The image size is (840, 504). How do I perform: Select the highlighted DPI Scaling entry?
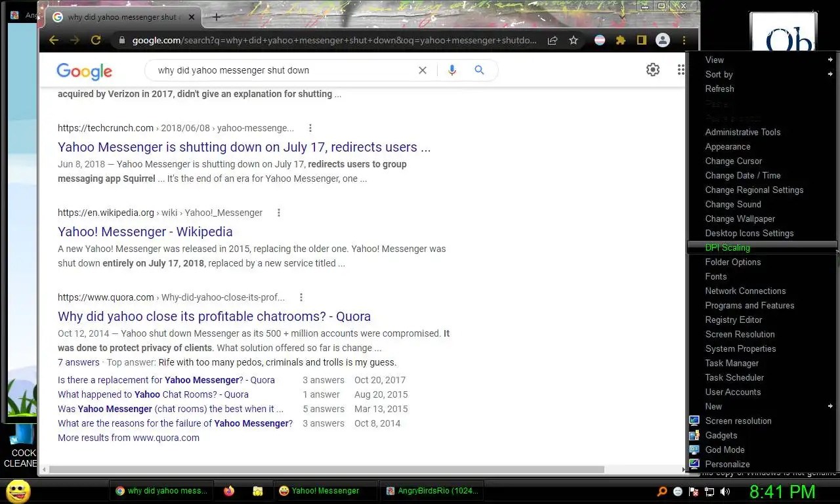(x=763, y=247)
